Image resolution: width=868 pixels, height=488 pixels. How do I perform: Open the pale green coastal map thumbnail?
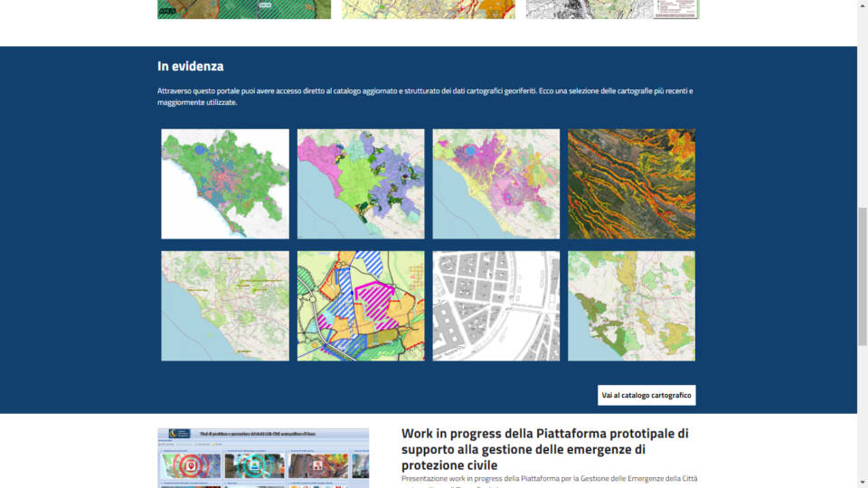[x=225, y=305]
